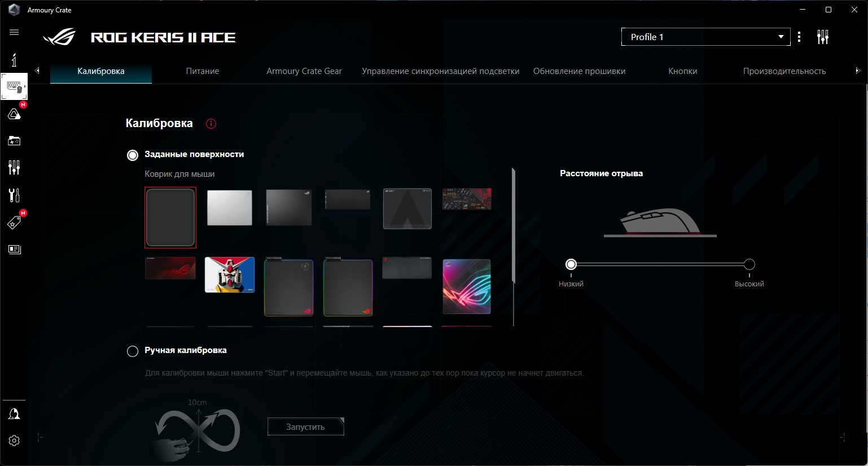Select the plain dark gray mouse pad thumbnail
The image size is (868, 466).
point(170,217)
